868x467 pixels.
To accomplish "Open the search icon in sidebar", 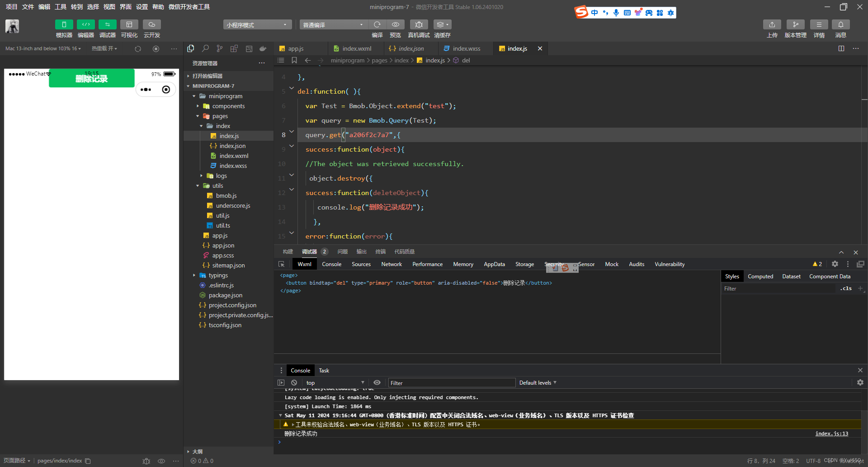I will 205,48.
